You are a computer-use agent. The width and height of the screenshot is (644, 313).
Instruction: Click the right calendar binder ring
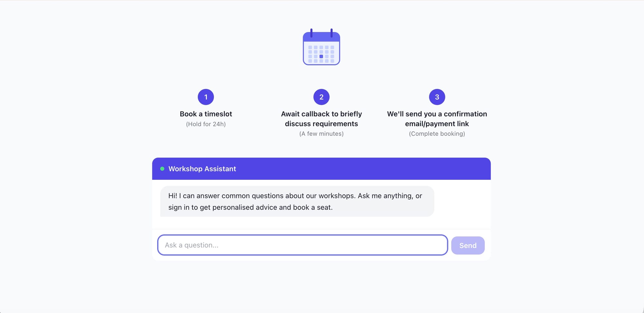[331, 33]
